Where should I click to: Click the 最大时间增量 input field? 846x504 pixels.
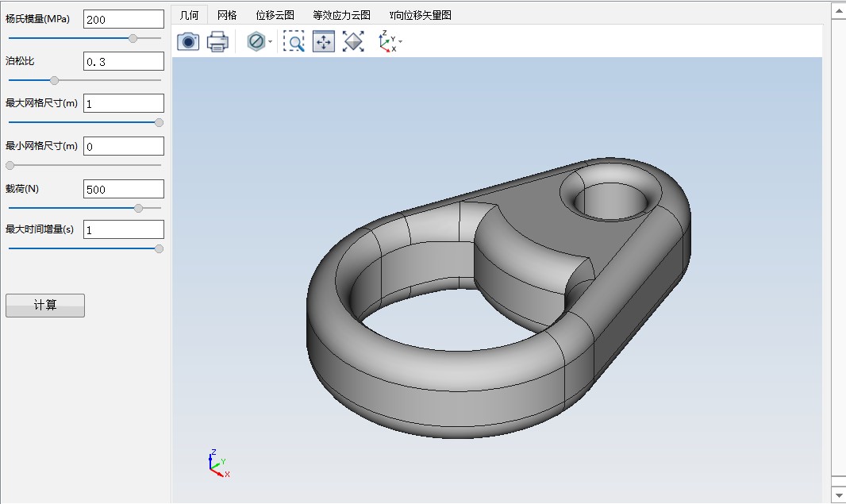point(124,230)
